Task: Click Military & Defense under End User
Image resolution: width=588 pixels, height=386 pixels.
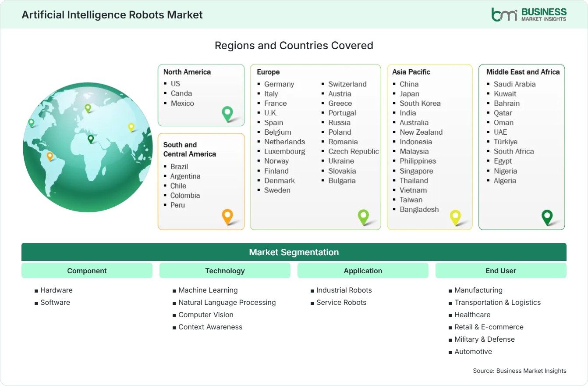Action: pyautogui.click(x=485, y=339)
